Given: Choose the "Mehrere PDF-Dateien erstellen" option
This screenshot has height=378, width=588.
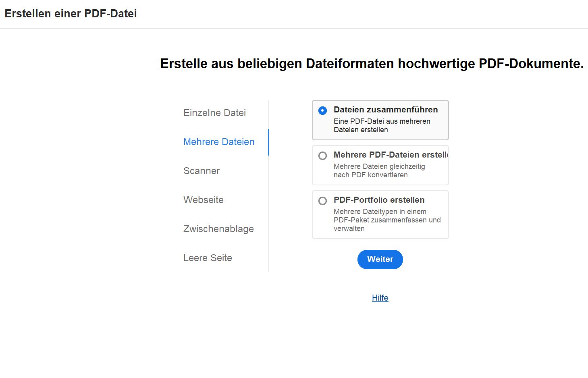Looking at the screenshot, I should pos(322,156).
